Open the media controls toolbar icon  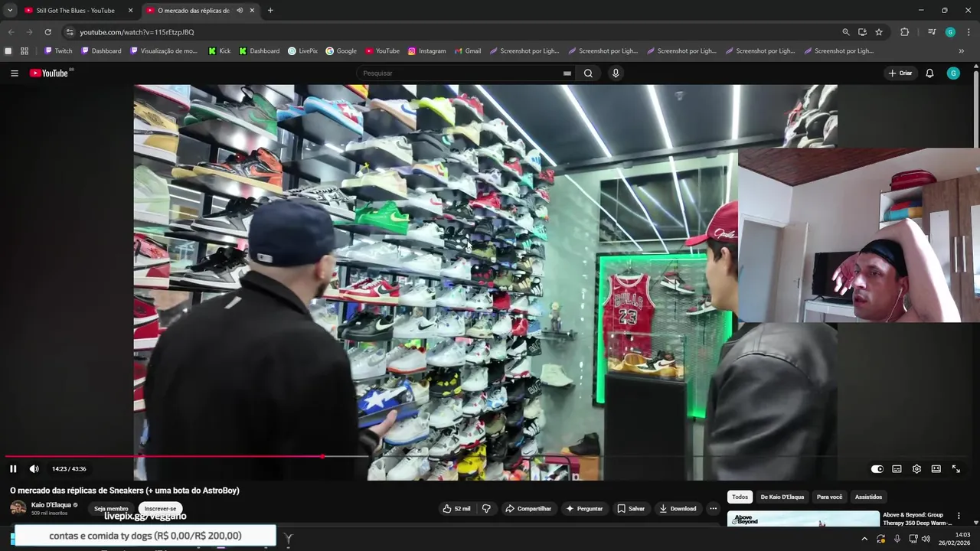pos(932,32)
